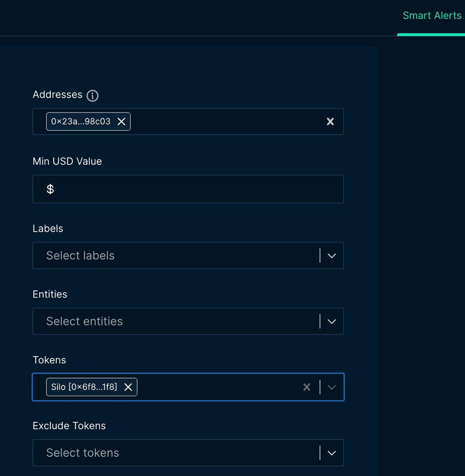Expand the Tokens dropdown chevron
This screenshot has height=476, width=465.
[332, 387]
